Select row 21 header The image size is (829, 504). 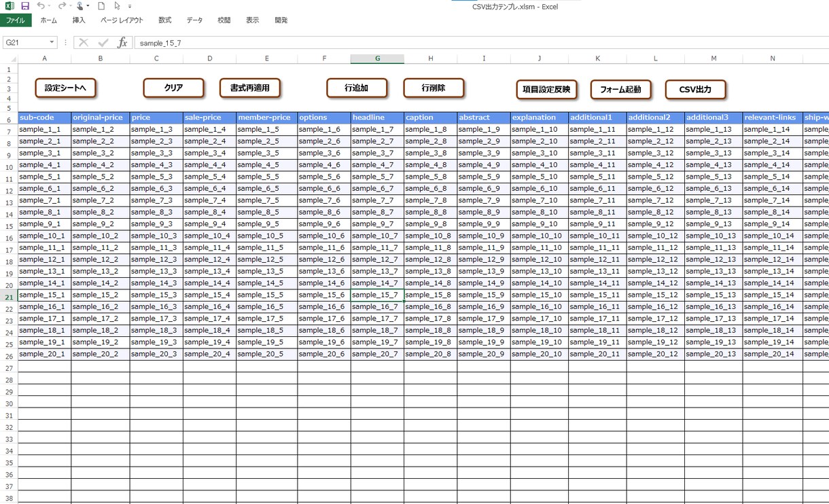(x=9, y=297)
